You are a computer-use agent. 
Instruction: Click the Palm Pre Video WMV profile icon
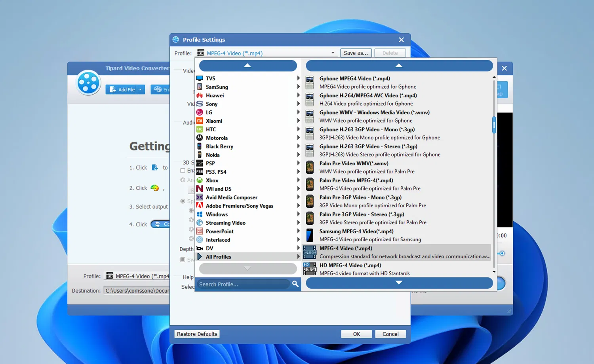310,167
